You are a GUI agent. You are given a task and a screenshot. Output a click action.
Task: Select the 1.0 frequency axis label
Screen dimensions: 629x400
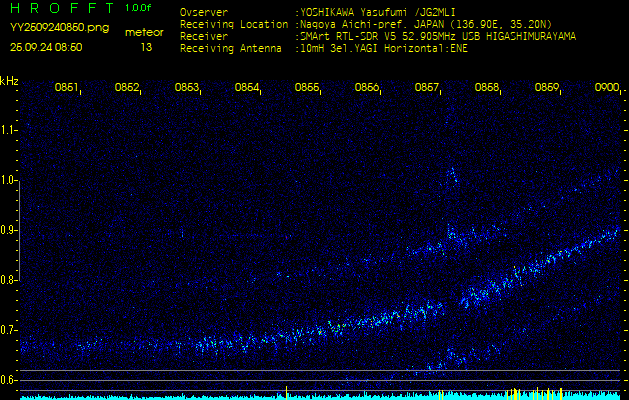(9, 180)
